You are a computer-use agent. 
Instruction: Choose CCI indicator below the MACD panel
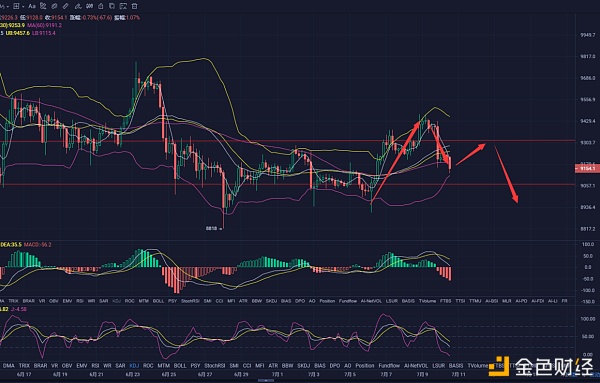point(219,301)
